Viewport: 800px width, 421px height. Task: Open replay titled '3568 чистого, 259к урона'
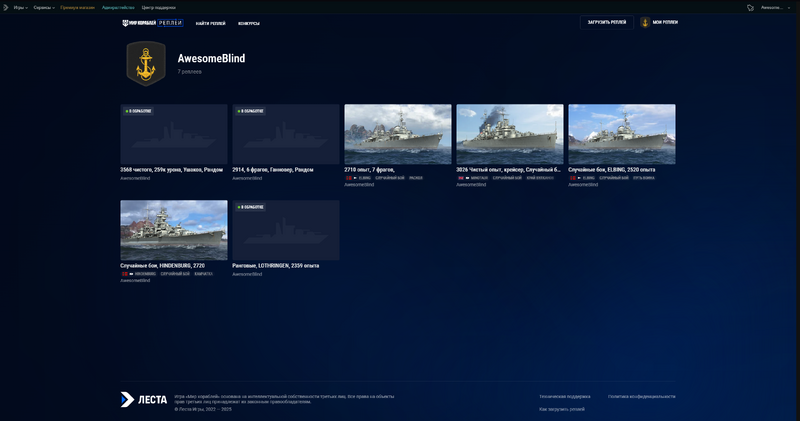click(x=171, y=169)
